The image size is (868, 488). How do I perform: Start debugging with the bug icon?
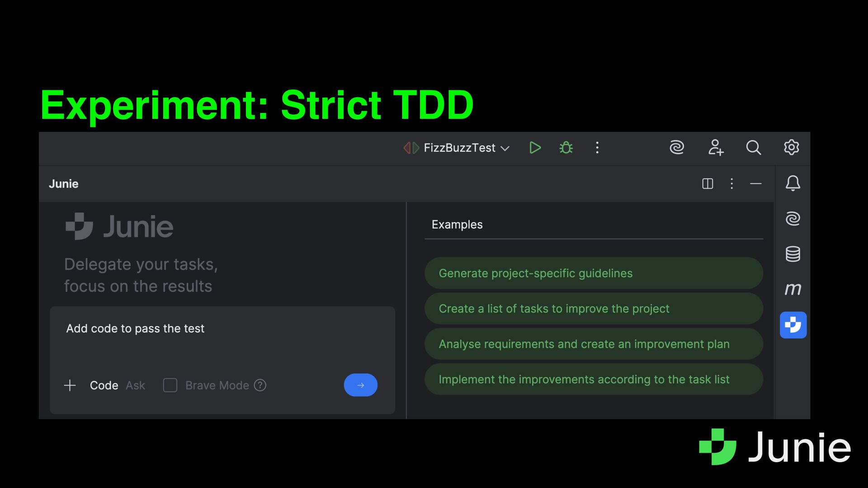(566, 148)
